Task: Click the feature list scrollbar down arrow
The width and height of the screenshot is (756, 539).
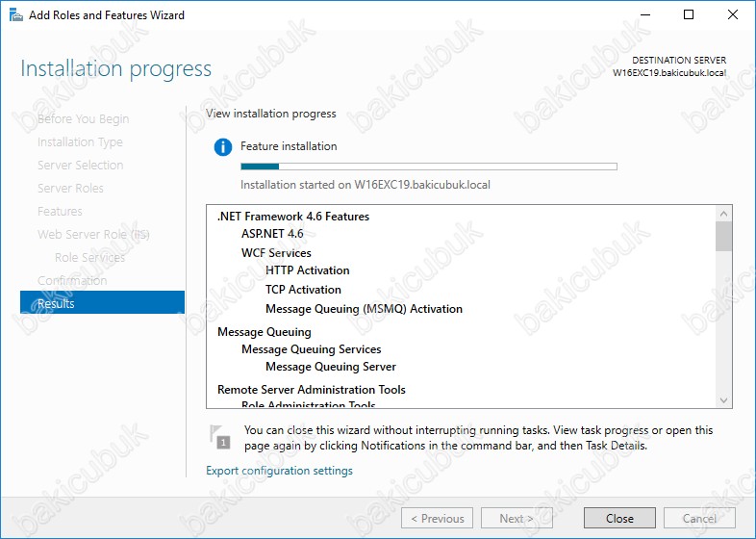Action: pos(723,400)
